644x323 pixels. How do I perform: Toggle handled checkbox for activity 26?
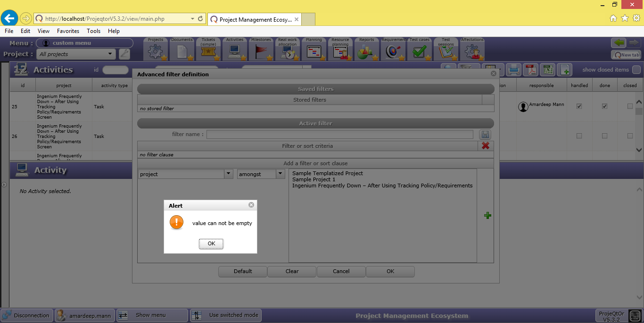tap(579, 136)
